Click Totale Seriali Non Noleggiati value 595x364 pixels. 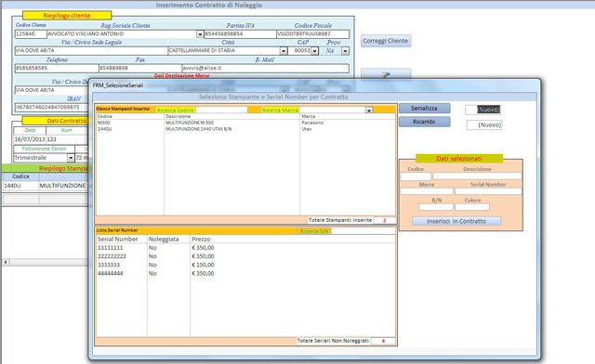[383, 341]
